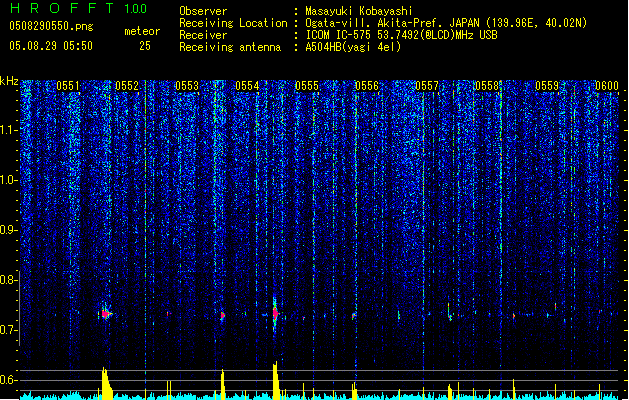
Task: Click the 0557 time marker
Action: pos(427,85)
